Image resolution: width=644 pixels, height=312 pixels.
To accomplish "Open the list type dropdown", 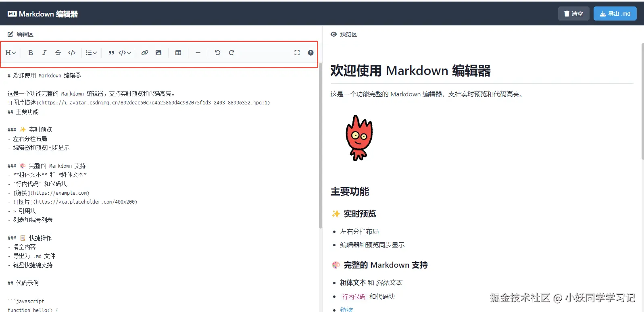I will coord(92,53).
